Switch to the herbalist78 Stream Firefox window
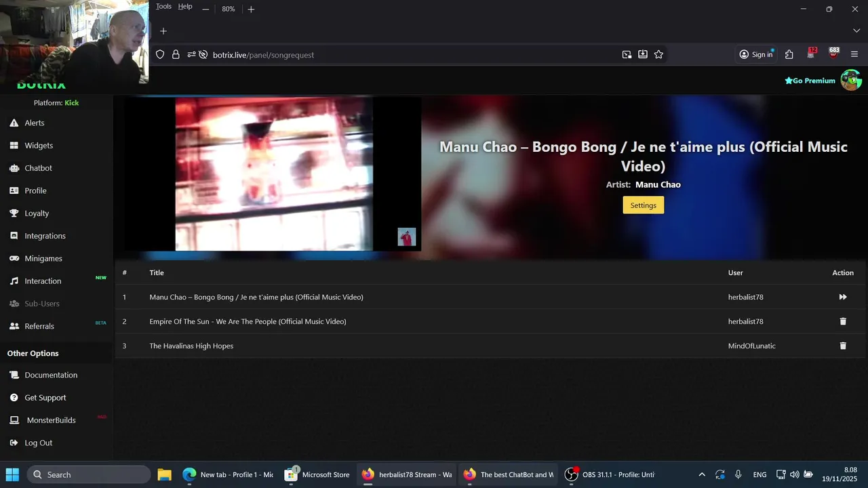This screenshot has height=488, width=868. [406, 474]
